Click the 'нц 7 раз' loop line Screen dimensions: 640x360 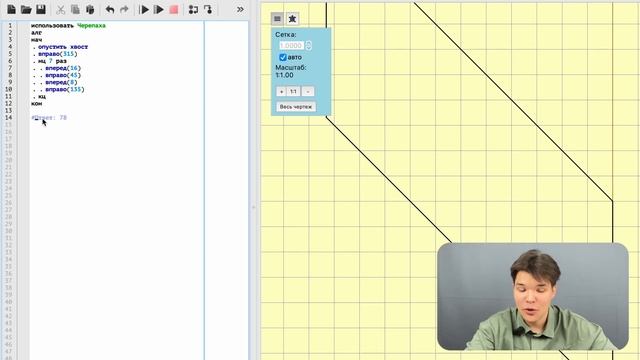[52, 61]
